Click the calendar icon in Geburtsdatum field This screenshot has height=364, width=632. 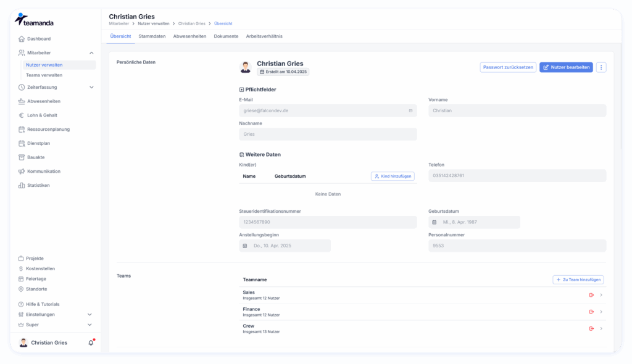click(x=434, y=222)
